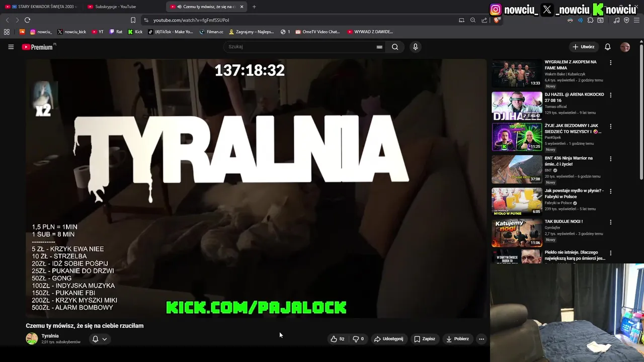This screenshot has width=644, height=362.
Task: Open nowciu_kick X bookmark
Action: coord(71,32)
